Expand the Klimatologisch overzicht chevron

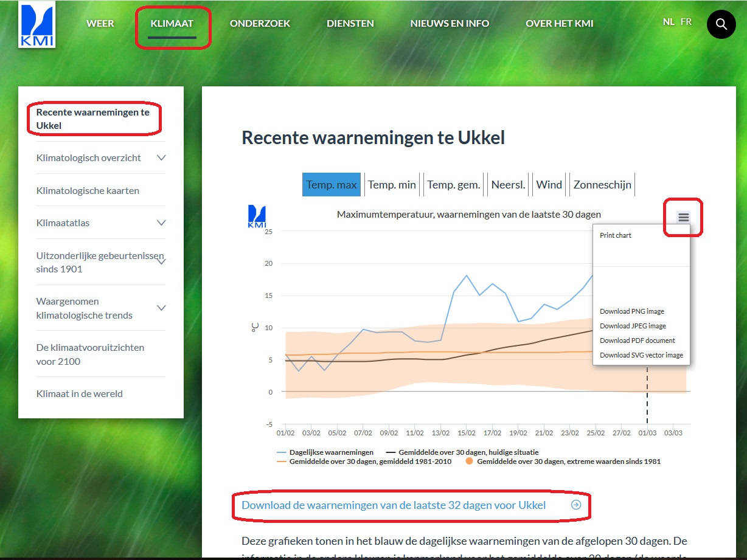161,158
